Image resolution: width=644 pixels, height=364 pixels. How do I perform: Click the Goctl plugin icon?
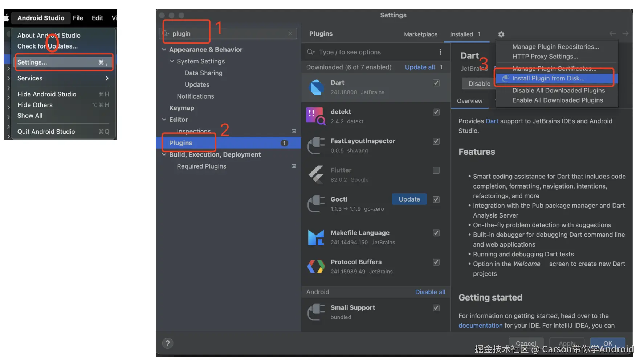pyautogui.click(x=316, y=204)
